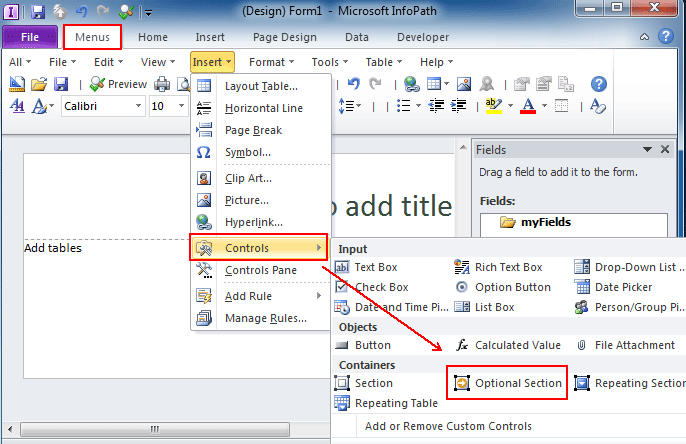
Task: Click the open folder toolbar icon
Action: click(39, 84)
